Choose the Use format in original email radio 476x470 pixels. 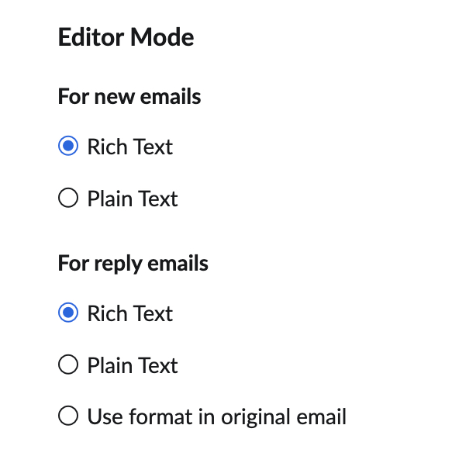[x=68, y=417]
